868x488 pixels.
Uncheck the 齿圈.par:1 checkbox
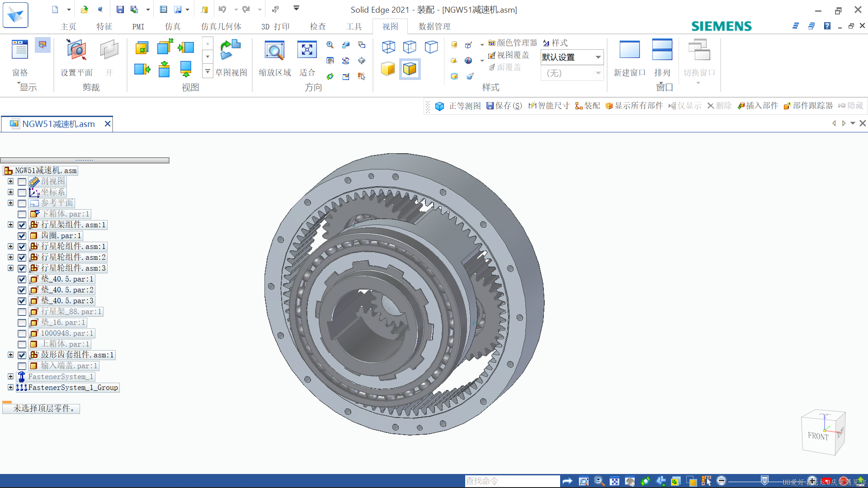click(22, 236)
